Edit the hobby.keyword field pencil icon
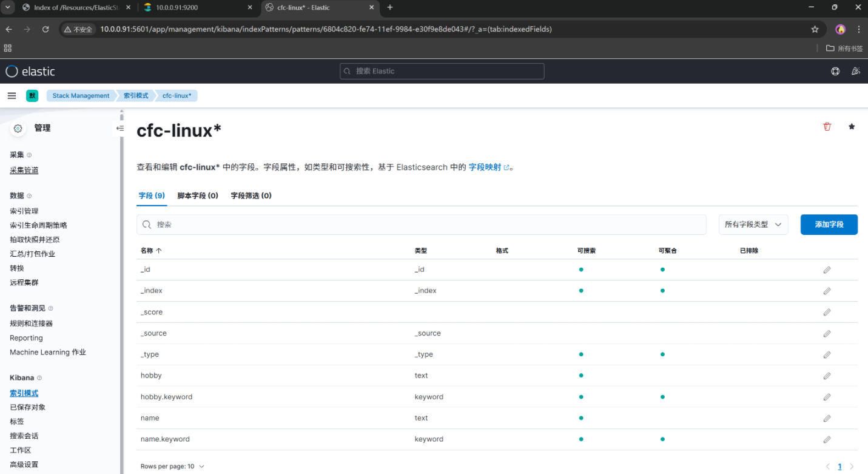Viewport: 868px width, 474px height. point(827,397)
